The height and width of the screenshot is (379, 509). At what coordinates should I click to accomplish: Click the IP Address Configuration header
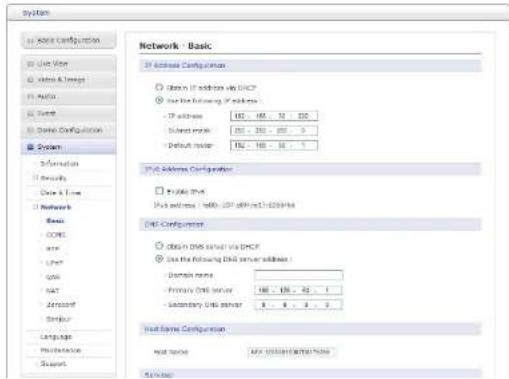click(310, 65)
